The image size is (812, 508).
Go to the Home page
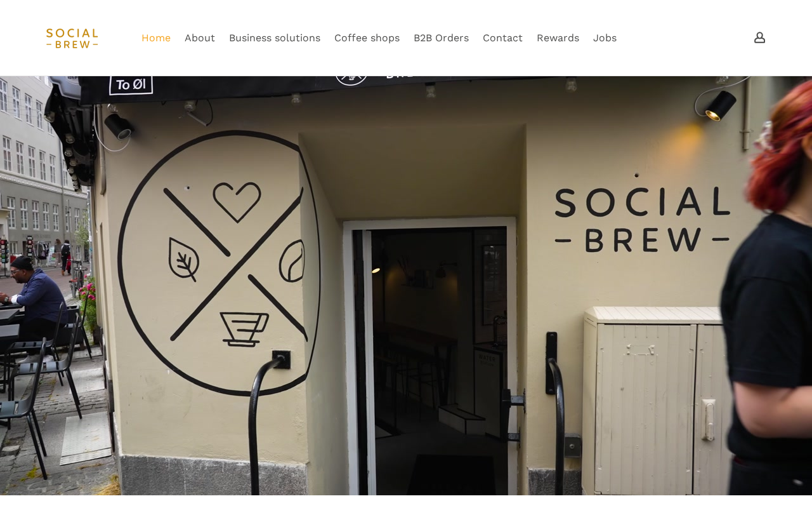pyautogui.click(x=156, y=38)
